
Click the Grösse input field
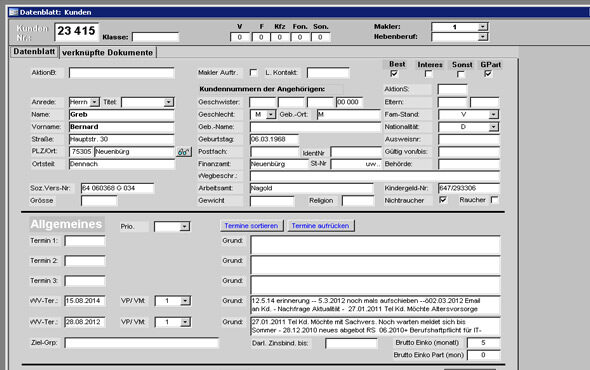(99, 201)
